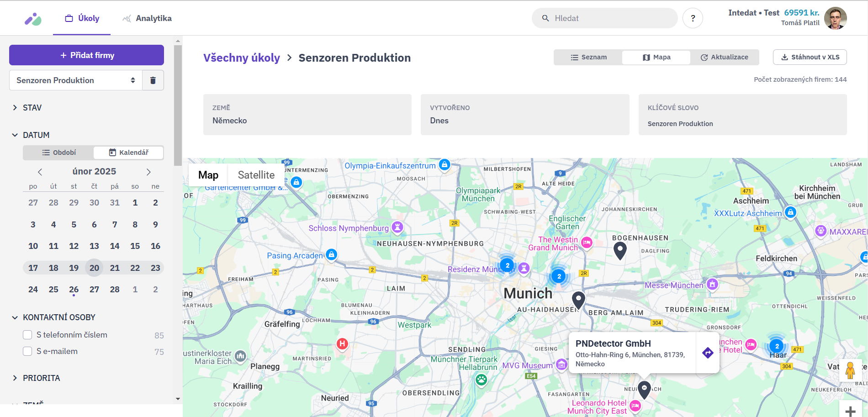Switch to Aktualizace view
Image resolution: width=868 pixels, height=417 pixels.
724,57
